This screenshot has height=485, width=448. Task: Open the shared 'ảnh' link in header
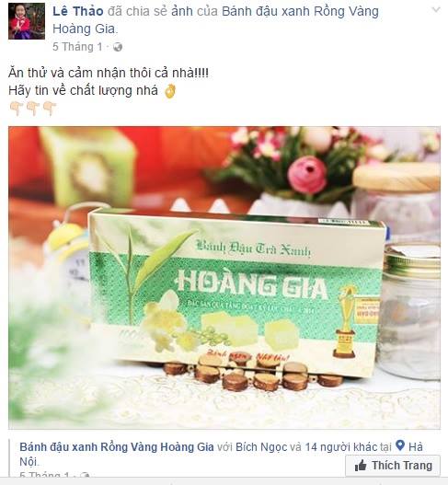(x=182, y=11)
